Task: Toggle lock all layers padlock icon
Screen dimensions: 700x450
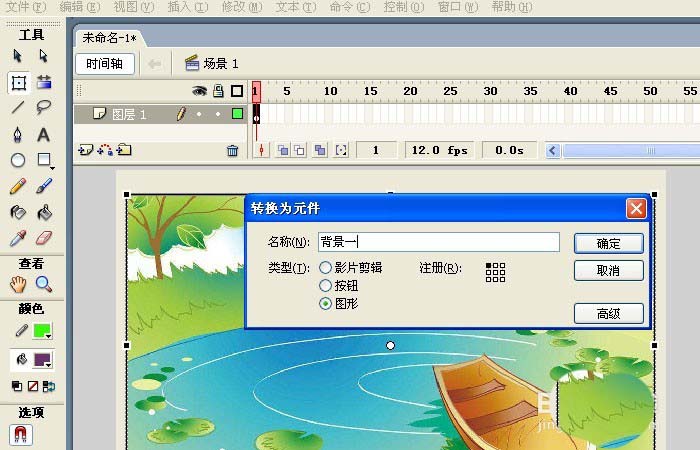Action: point(218,91)
